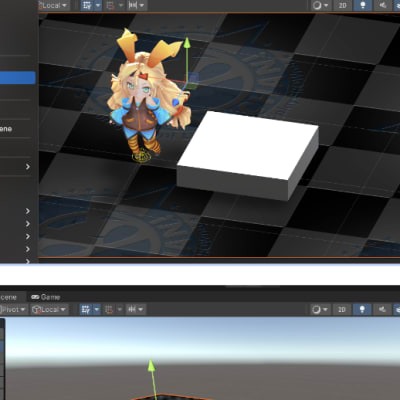Screen dimensions: 400x400
Task: Switch to the Game tab
Action: pos(46,297)
